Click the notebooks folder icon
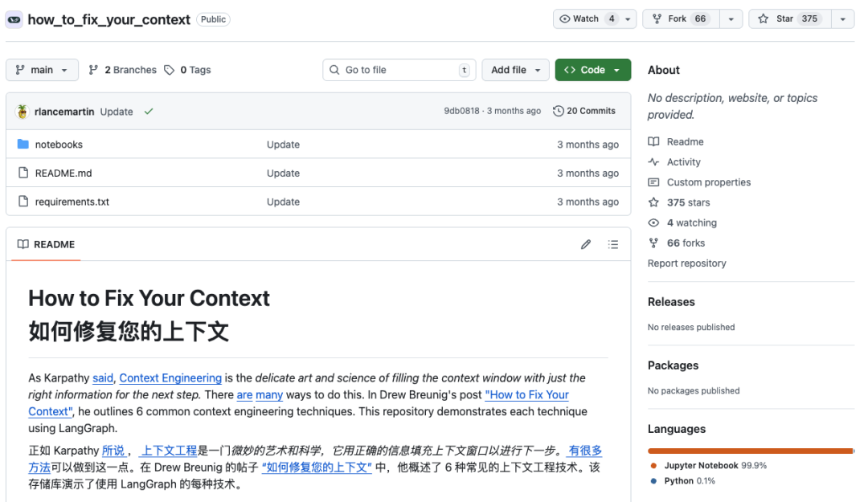This screenshot has height=502, width=868. [x=23, y=144]
